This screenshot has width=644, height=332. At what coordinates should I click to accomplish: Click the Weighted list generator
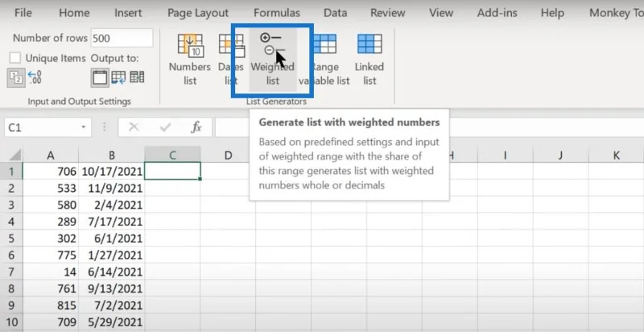273,59
